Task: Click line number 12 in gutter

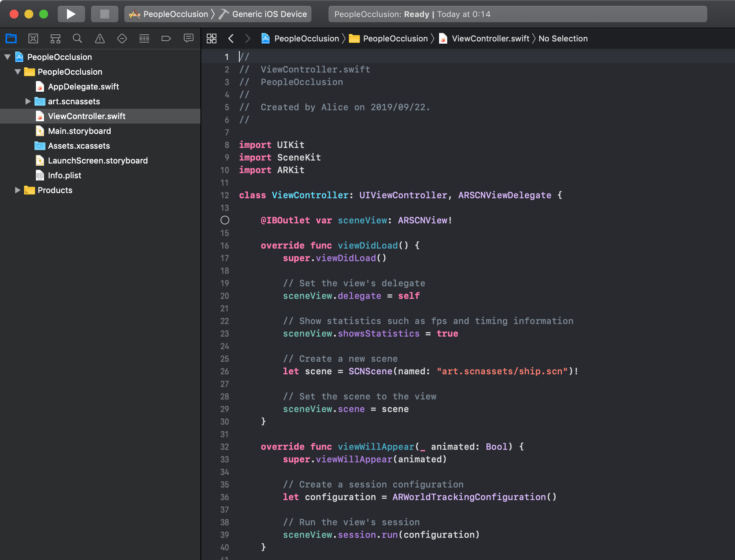Action: [225, 195]
